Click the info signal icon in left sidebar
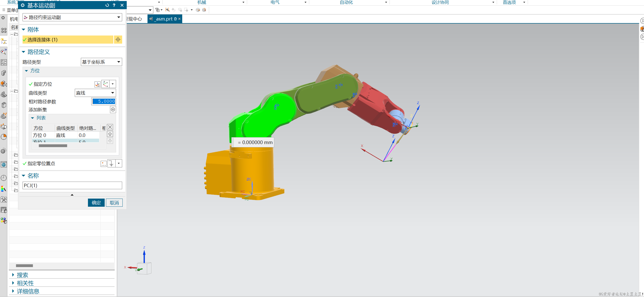Viewport: 644px width, 297px height. [x=4, y=151]
